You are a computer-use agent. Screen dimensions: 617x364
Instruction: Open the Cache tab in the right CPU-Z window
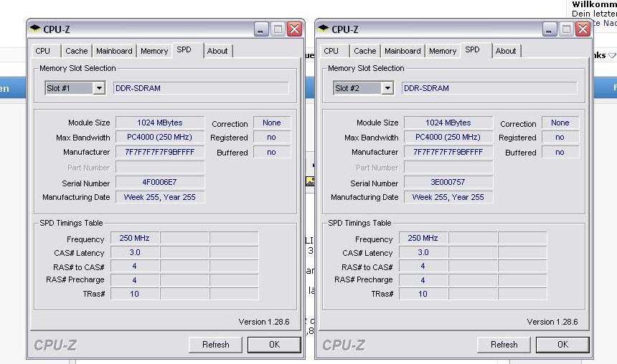364,51
